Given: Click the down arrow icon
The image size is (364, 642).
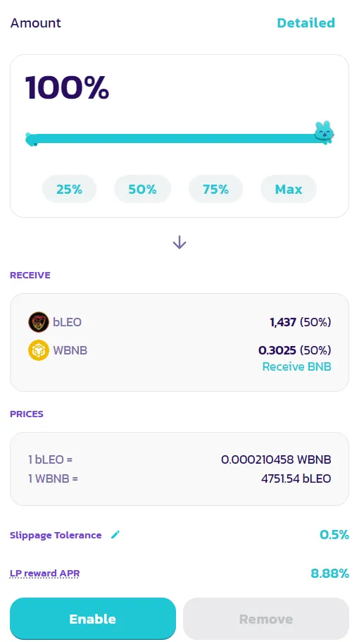Looking at the screenshot, I should 180,243.
